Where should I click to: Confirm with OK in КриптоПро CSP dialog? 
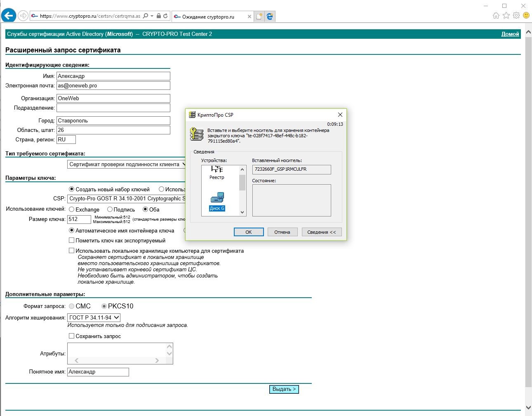(x=249, y=232)
